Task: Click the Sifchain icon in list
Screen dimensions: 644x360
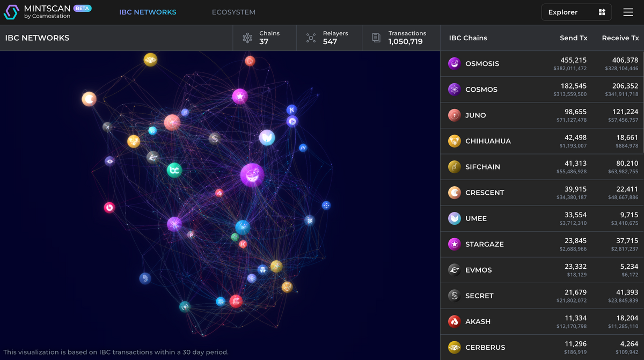Action: [x=455, y=167]
